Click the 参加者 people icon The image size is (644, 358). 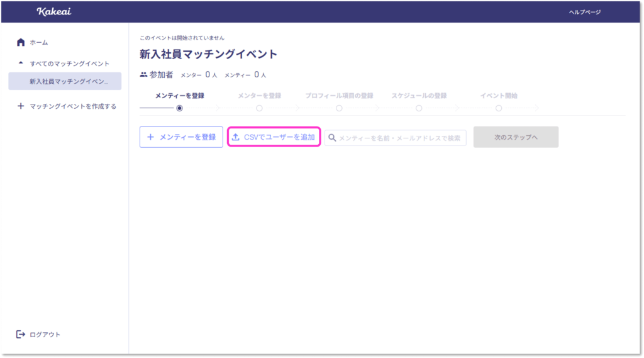(143, 74)
